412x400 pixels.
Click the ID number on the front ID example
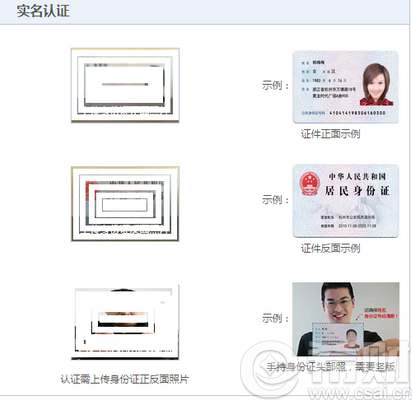(357, 113)
